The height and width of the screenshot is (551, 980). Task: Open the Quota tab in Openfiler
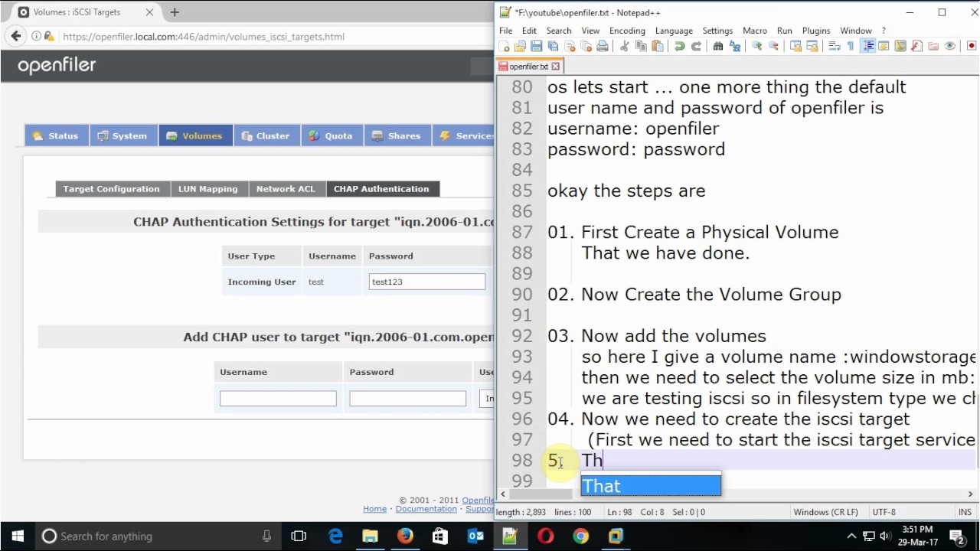click(331, 135)
